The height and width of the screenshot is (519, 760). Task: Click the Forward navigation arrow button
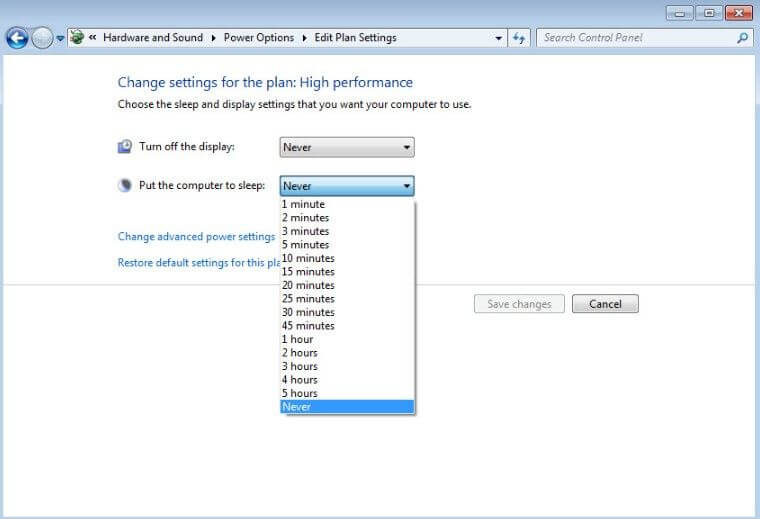click(x=42, y=38)
